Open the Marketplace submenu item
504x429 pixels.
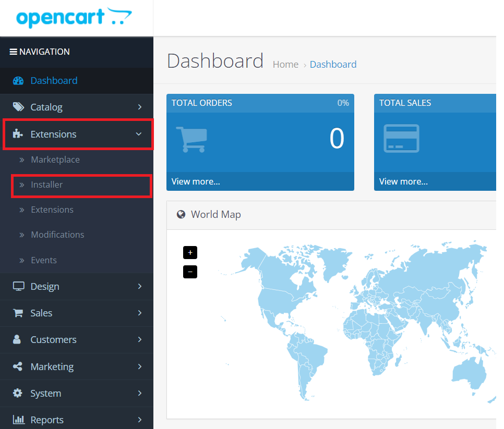tap(55, 160)
